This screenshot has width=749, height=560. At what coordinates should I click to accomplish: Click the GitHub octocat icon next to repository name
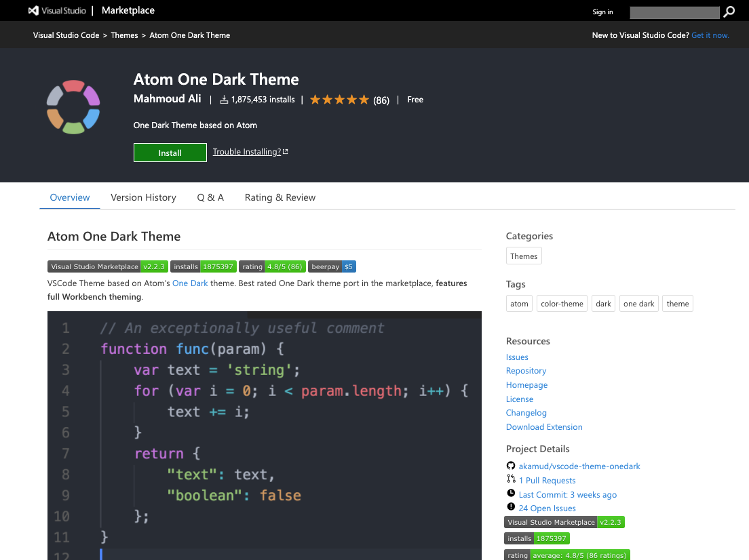click(511, 466)
